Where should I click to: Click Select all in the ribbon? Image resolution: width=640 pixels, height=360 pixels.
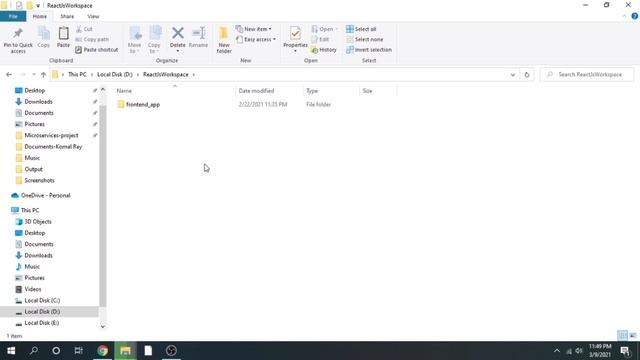coord(361,29)
